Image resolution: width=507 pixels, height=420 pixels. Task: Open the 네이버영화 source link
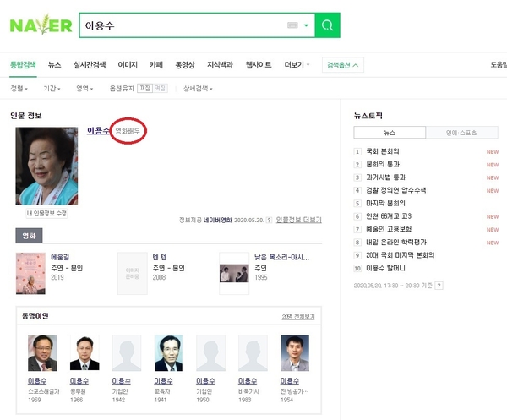click(217, 221)
